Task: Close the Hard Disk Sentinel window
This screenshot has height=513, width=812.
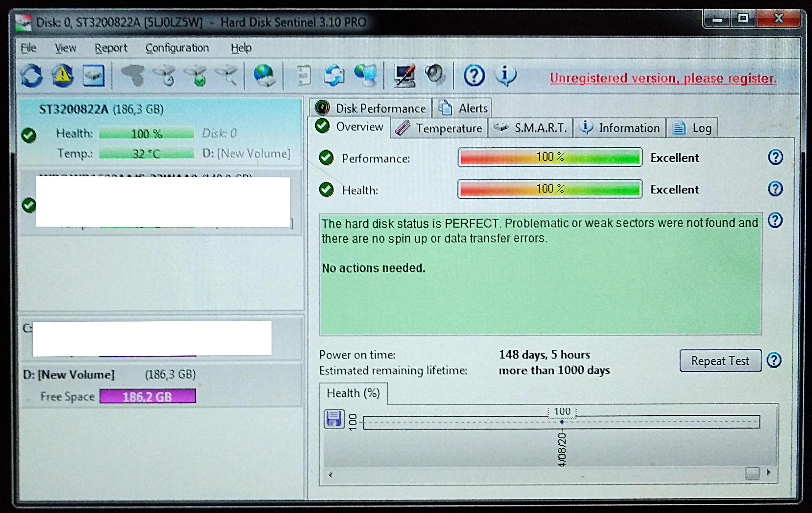Action: (x=778, y=19)
